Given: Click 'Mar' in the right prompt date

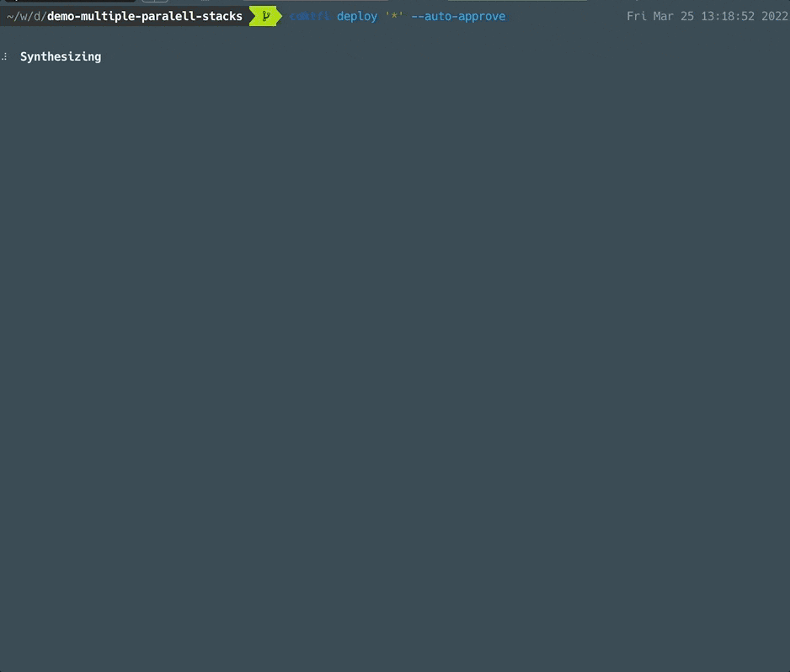Looking at the screenshot, I should 663,16.
